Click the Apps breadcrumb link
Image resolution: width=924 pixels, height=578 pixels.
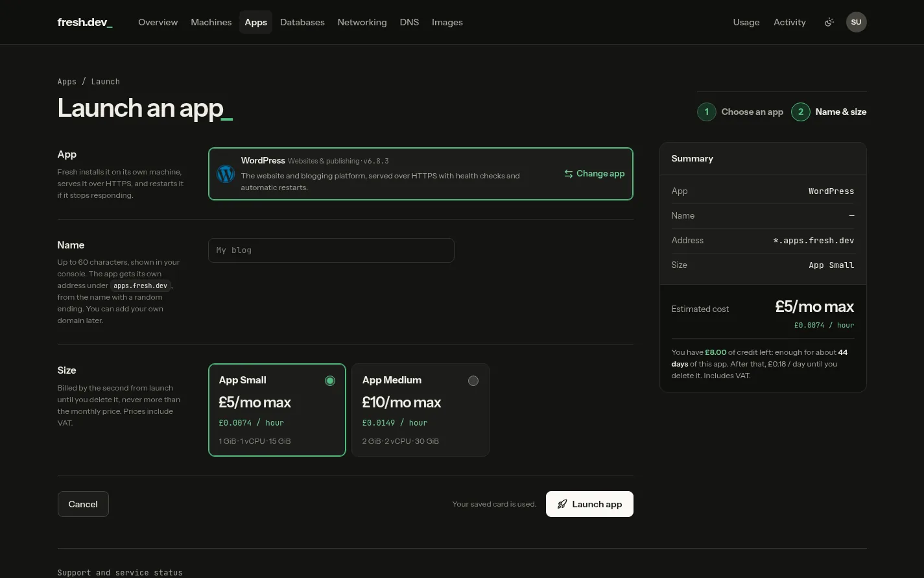point(67,82)
